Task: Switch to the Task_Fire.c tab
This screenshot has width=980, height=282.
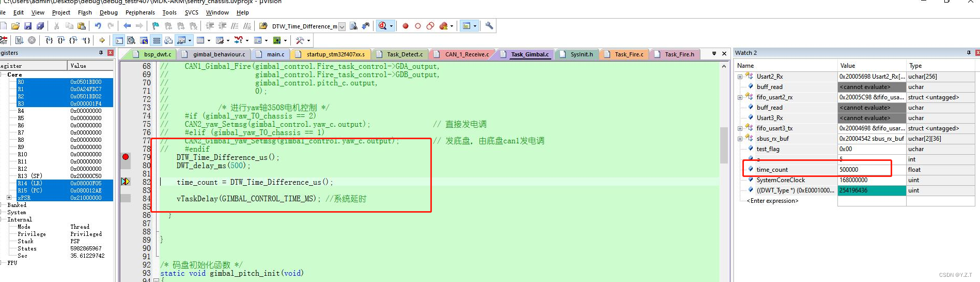Action: 624,54
